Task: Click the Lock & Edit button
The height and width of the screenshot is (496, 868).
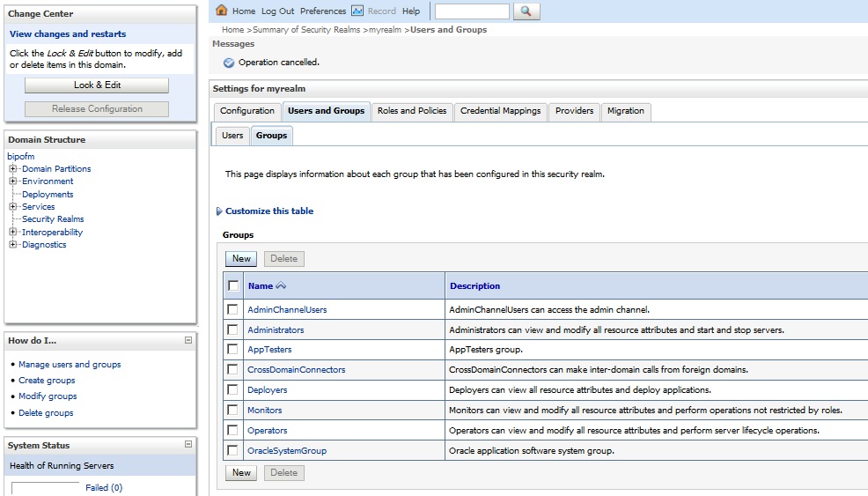Action: tap(97, 85)
